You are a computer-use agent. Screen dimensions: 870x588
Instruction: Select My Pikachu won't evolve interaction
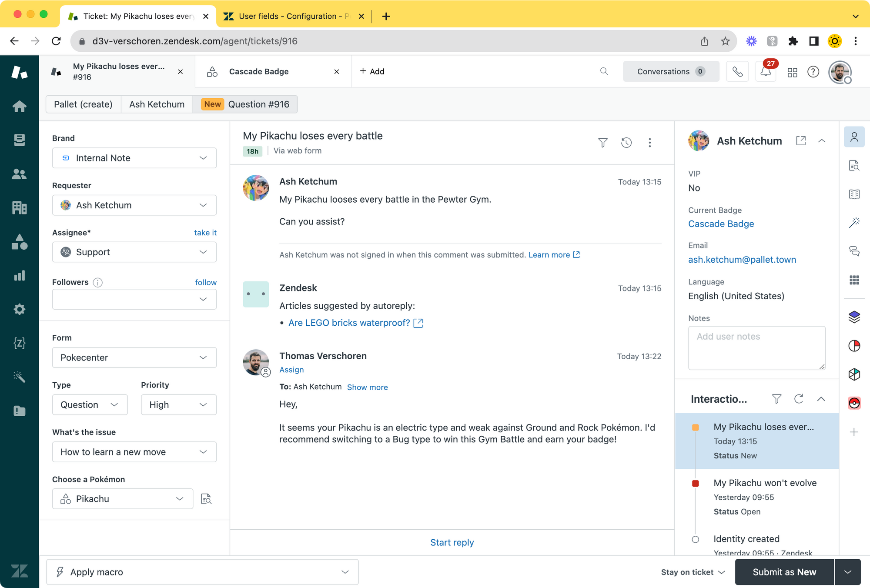tap(765, 483)
